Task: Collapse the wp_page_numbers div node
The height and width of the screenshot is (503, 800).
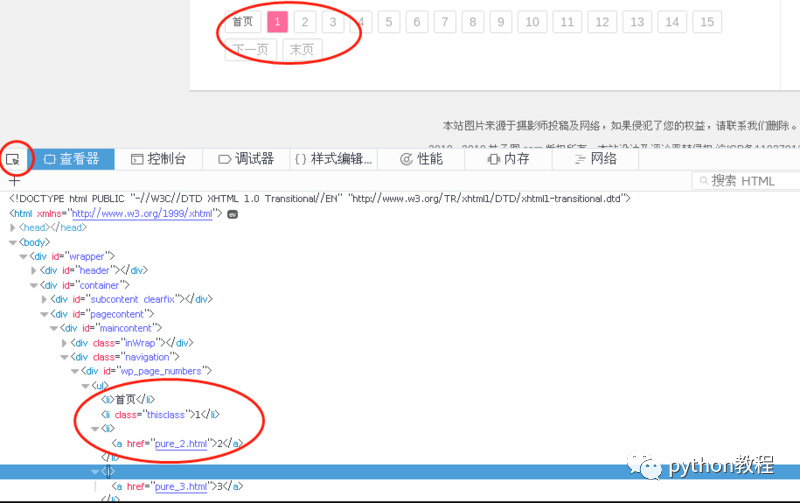Action: 74,371
